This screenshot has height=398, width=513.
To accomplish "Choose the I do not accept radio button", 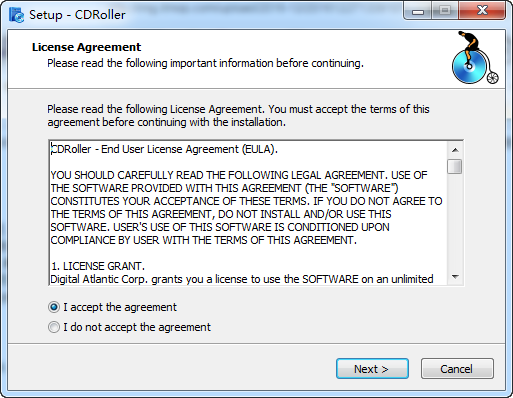I will point(54,327).
